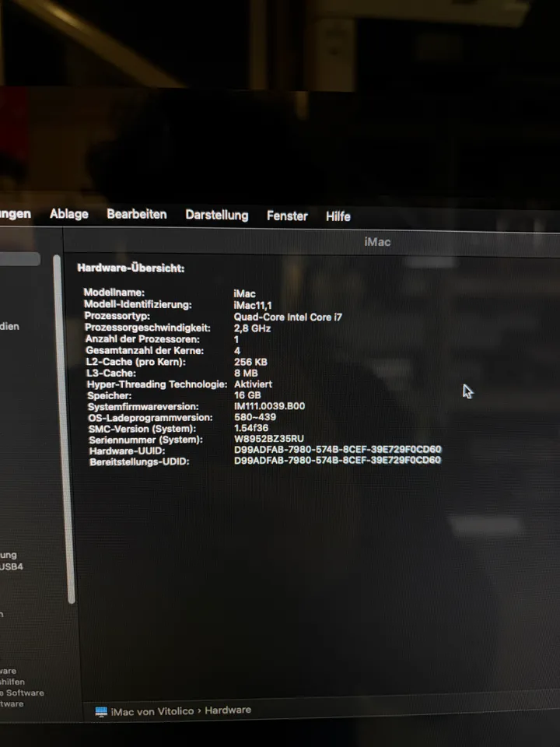This screenshot has height=747, width=560.
Task: Click the 'Anzahl der Prozessoren:' label
Action: [x=142, y=339]
